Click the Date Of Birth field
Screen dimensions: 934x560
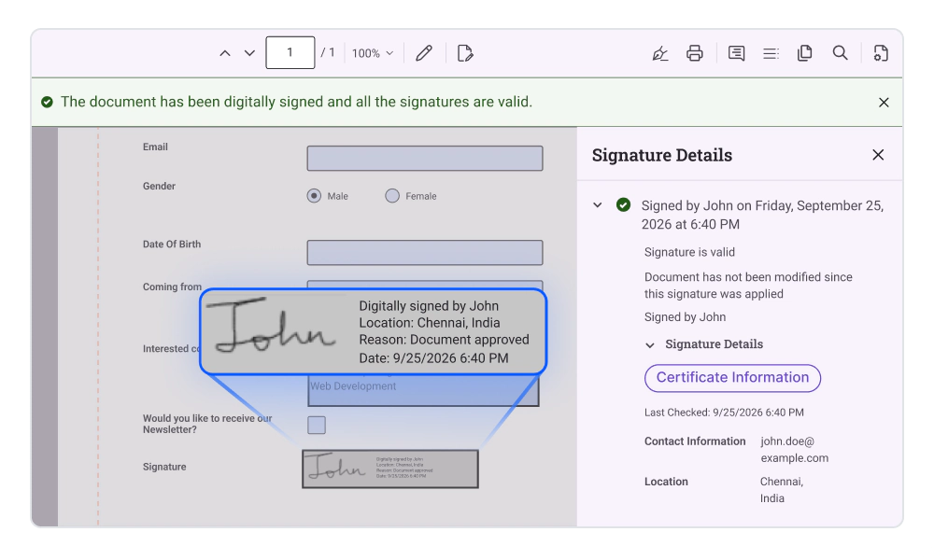coord(425,252)
